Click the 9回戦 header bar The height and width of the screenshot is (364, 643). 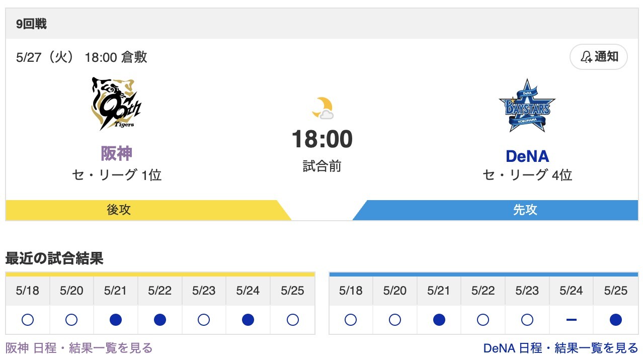(x=322, y=24)
